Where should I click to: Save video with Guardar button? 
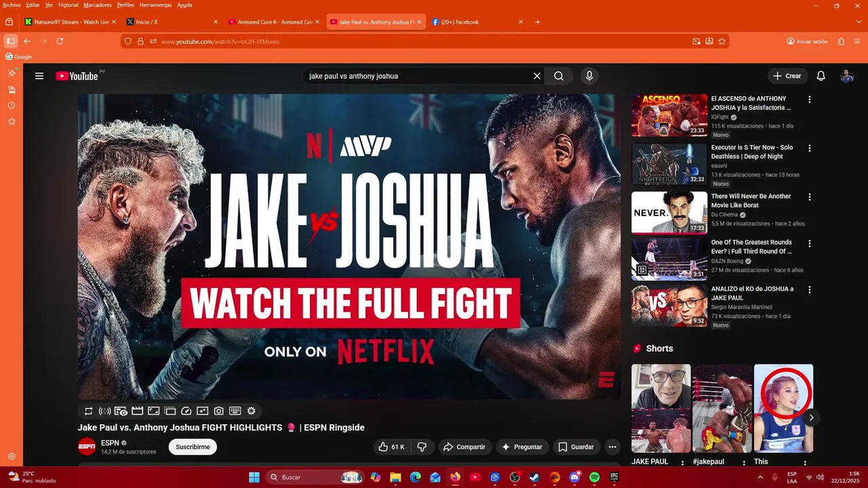[576, 447]
